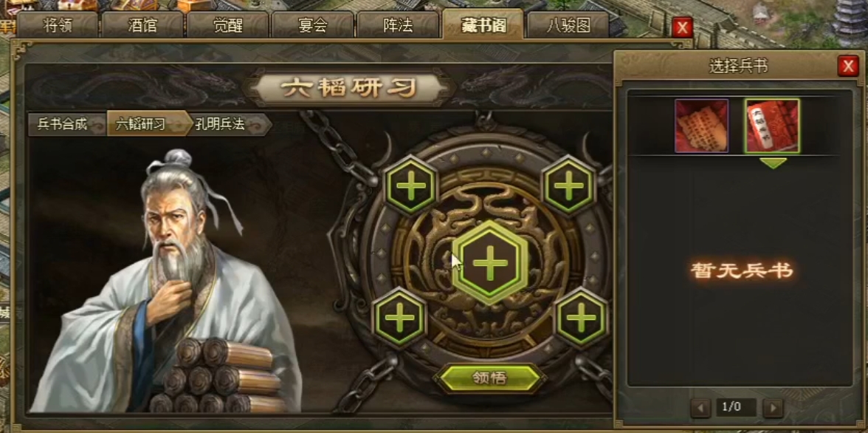Switch to the 觉醒 tab
This screenshot has height=433, width=868.
[x=228, y=26]
